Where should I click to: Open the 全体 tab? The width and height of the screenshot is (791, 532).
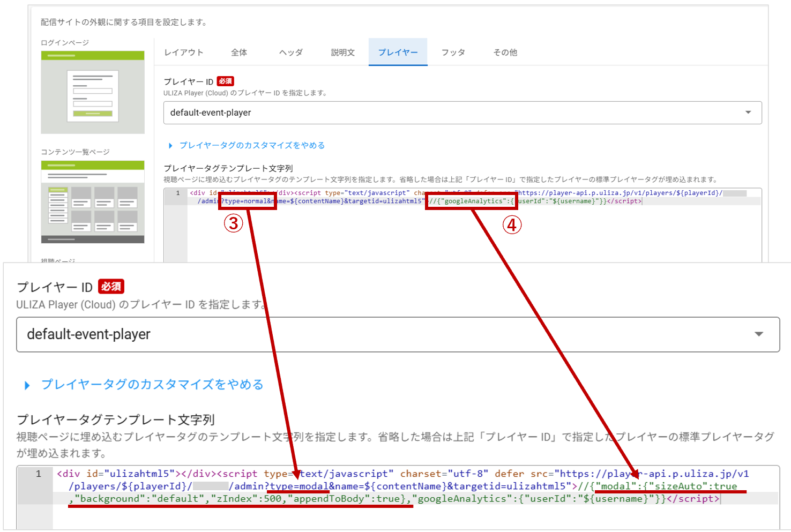239,53
